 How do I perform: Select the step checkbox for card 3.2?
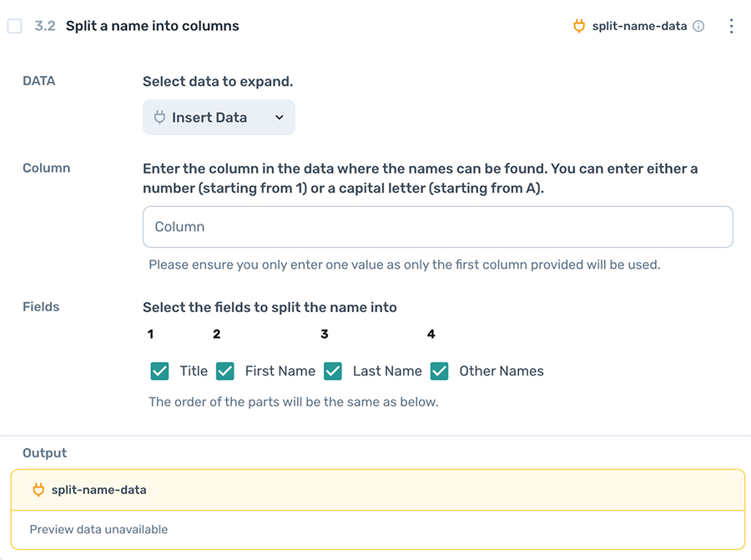pyautogui.click(x=13, y=26)
